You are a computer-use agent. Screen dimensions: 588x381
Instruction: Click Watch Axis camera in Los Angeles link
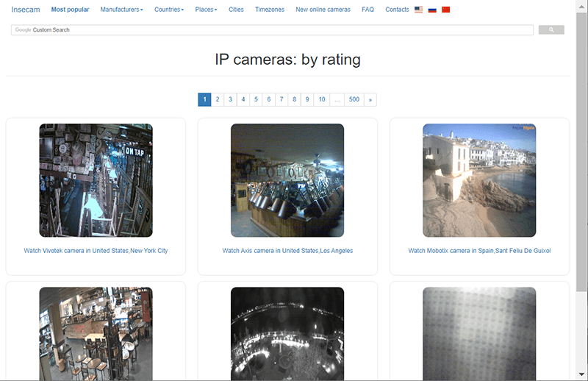tap(287, 251)
